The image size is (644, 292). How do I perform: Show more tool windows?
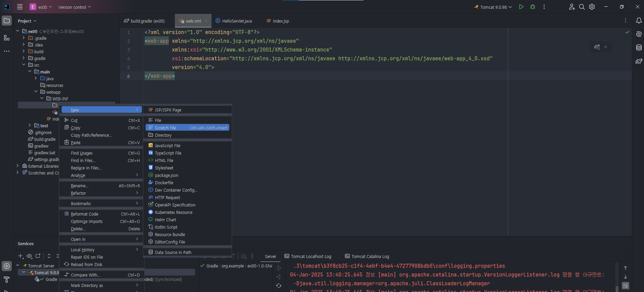tap(7, 51)
